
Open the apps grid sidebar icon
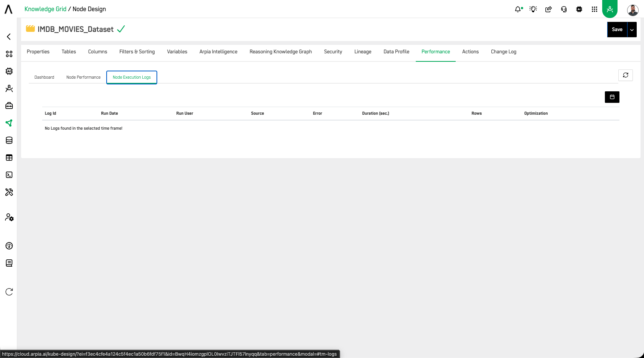click(9, 54)
